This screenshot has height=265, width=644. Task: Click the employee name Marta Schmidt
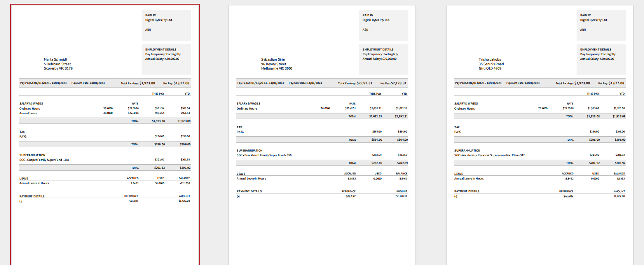coord(56,59)
